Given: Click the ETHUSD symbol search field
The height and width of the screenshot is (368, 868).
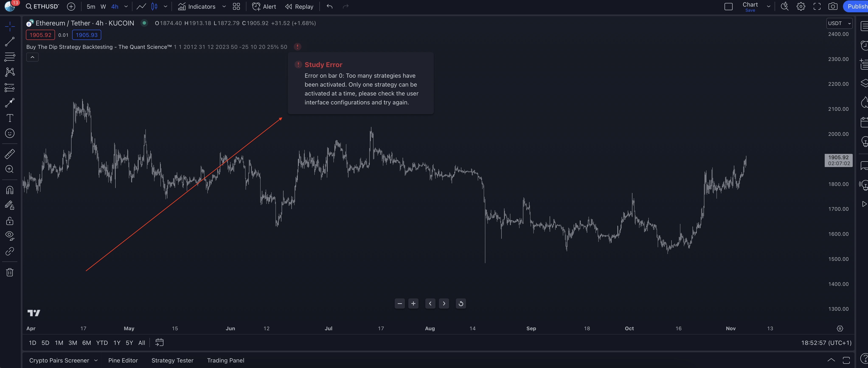Looking at the screenshot, I should point(43,6).
